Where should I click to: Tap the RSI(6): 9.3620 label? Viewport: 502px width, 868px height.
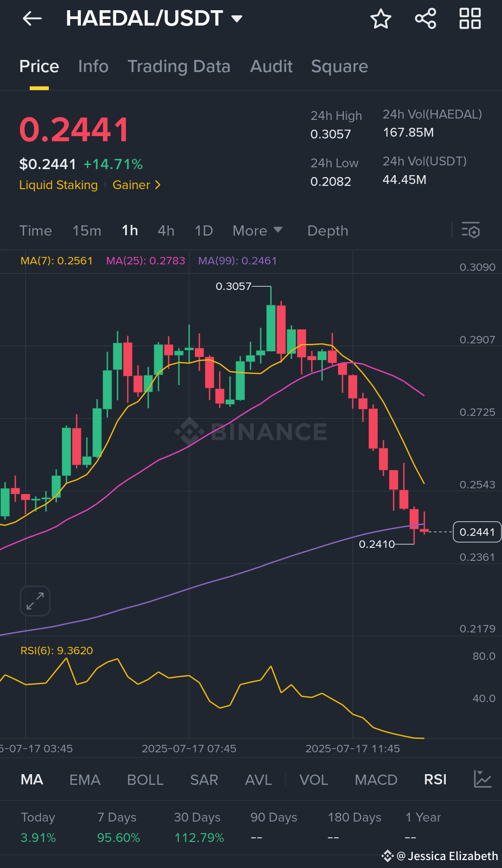click(x=57, y=651)
